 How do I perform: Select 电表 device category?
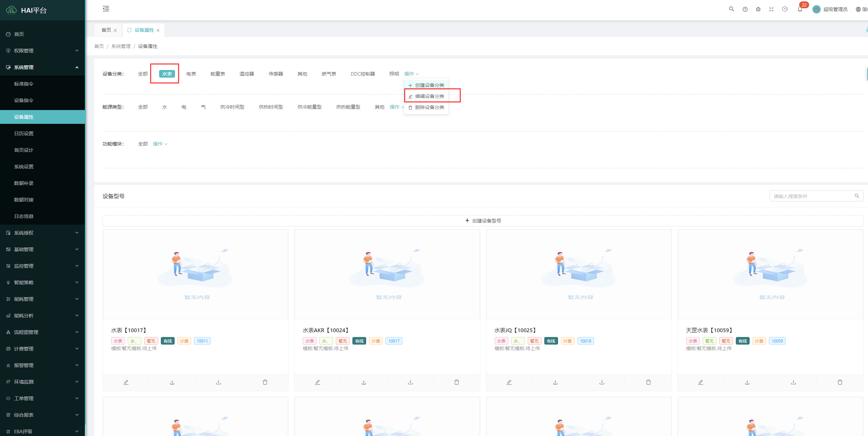click(191, 74)
